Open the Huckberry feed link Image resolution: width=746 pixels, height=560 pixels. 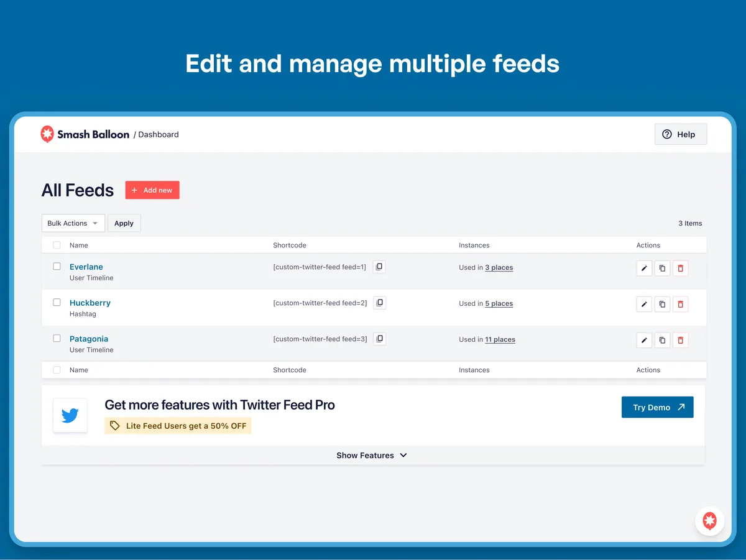(x=90, y=303)
